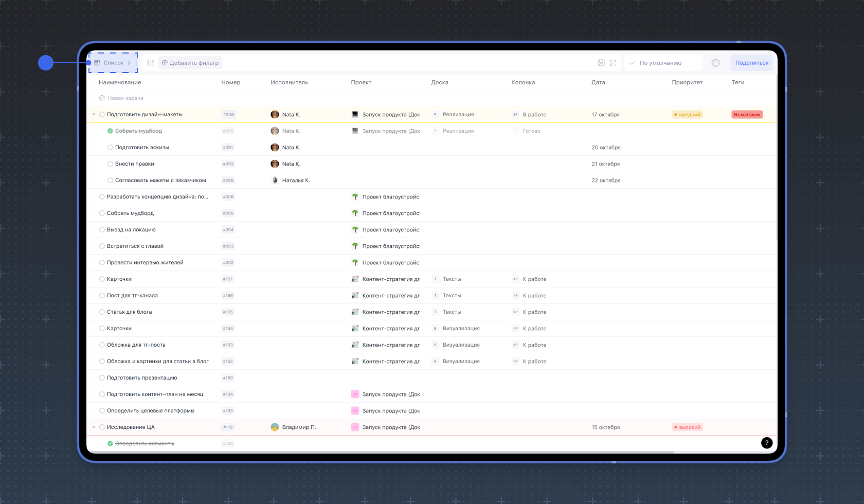Sort by the Приоритет column header
864x504 pixels.
[687, 82]
